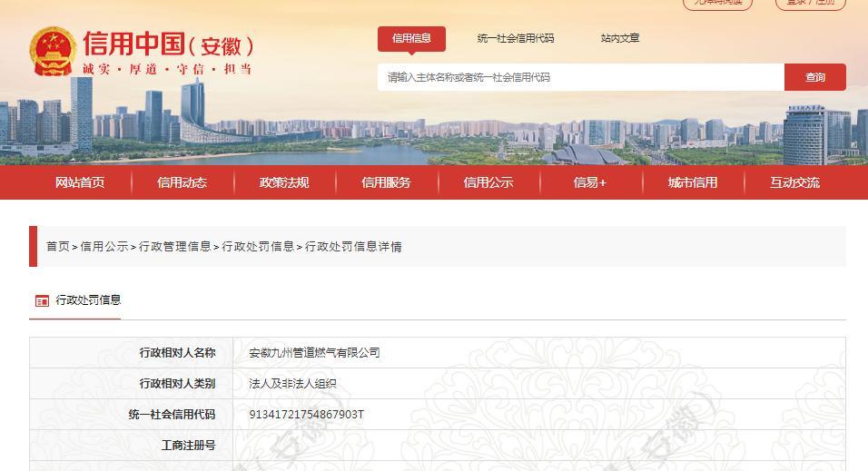Click 行政处罚信息详情 breadcrumb text
The height and width of the screenshot is (471, 868).
click(353, 246)
